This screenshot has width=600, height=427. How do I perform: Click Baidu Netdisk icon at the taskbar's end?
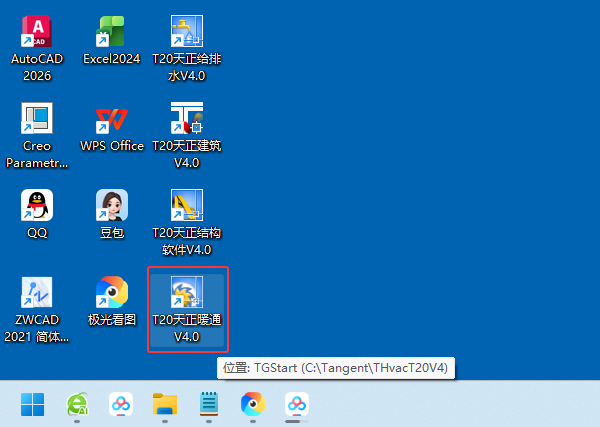coord(297,404)
